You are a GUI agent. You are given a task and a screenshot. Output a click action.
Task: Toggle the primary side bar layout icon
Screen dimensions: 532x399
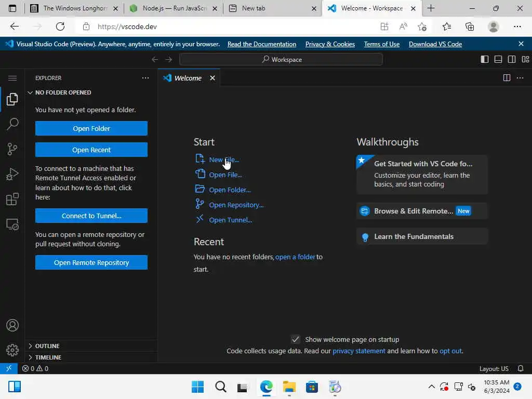pos(485,59)
